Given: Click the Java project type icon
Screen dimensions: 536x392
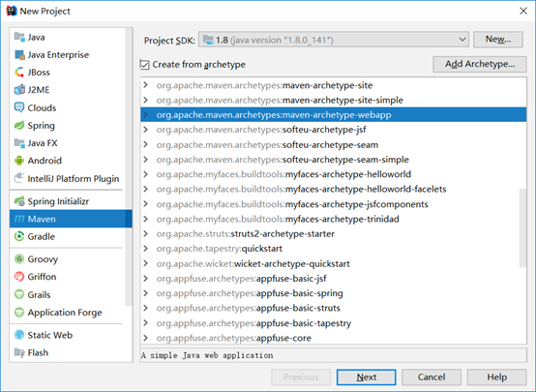Looking at the screenshot, I should click(19, 37).
